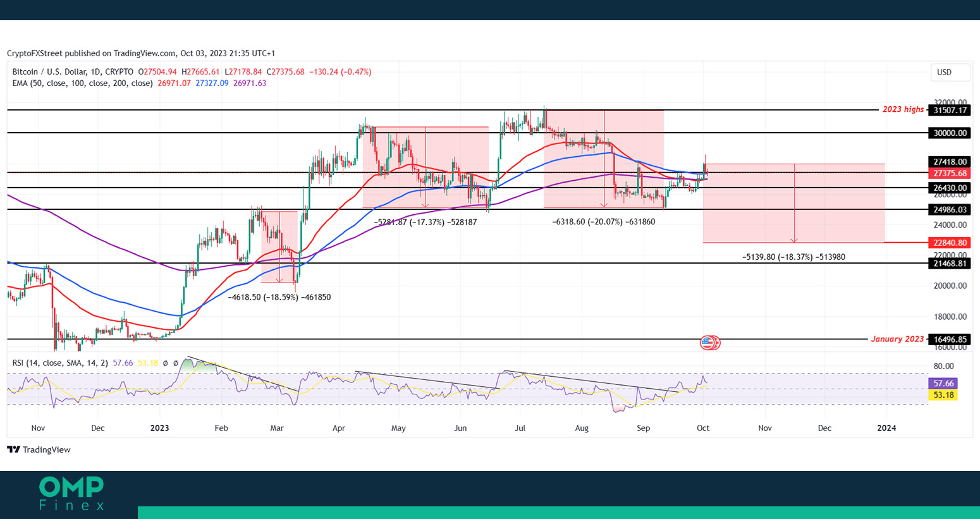Click the 24986.03 support level label
The image size is (980, 519).
point(950,209)
